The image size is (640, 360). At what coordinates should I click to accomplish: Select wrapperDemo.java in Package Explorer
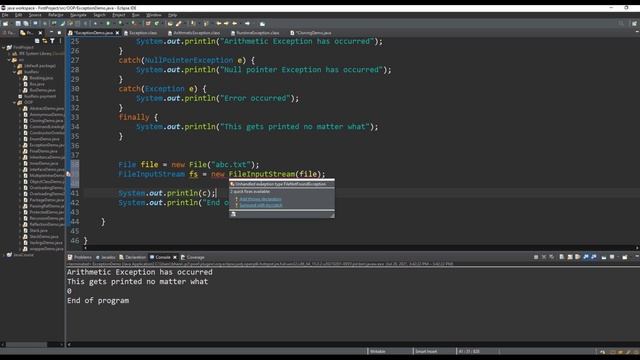[46, 249]
